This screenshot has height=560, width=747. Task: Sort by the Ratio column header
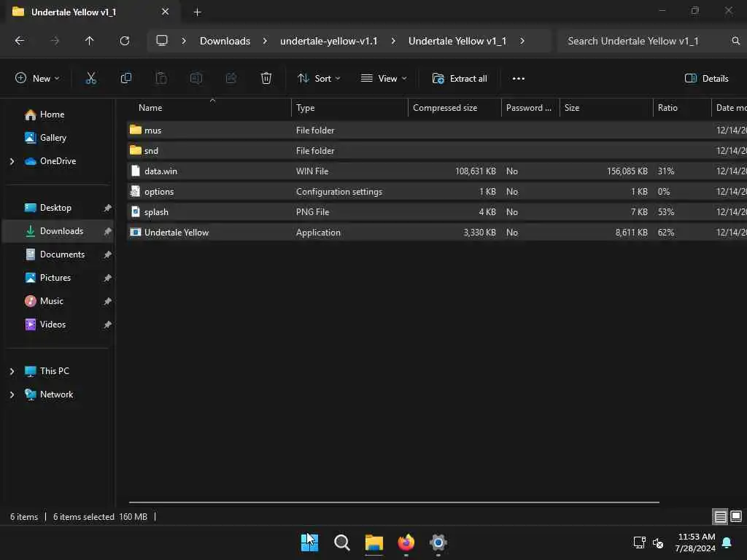coord(667,108)
